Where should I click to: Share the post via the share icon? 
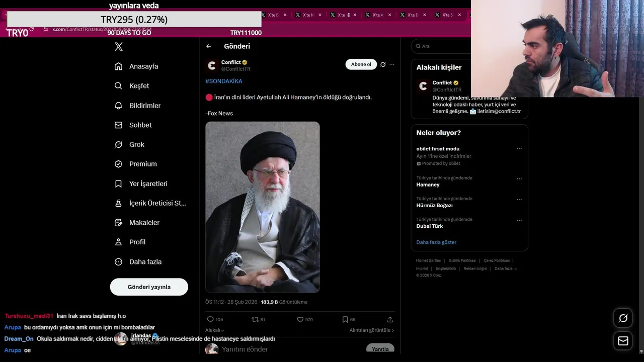pyautogui.click(x=390, y=319)
